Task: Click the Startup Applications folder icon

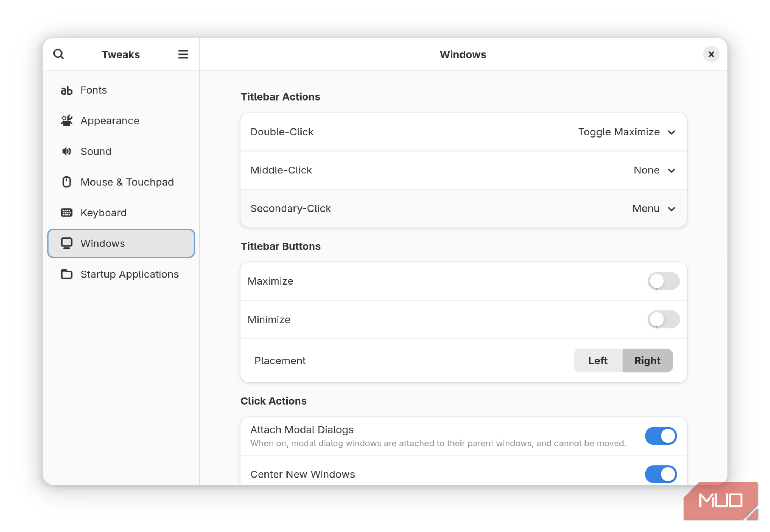Action: tap(66, 274)
